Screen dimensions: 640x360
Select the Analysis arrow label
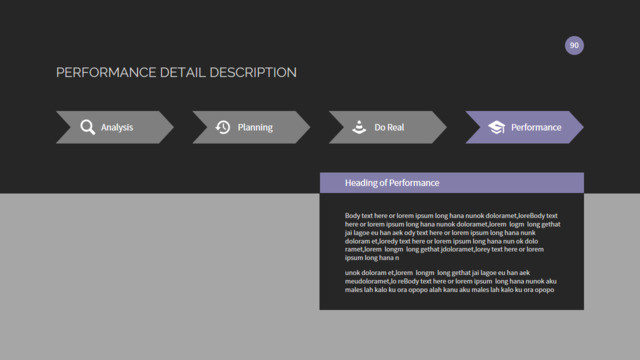pyautogui.click(x=117, y=127)
